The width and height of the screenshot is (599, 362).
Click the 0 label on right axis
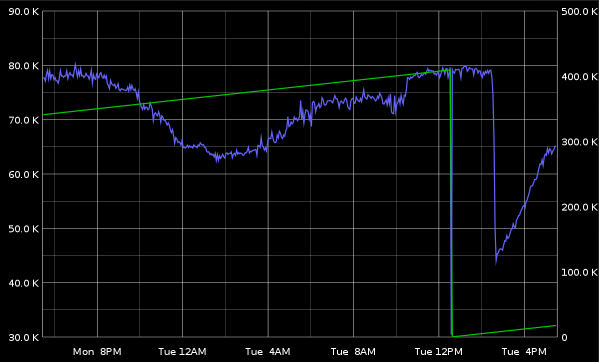click(x=564, y=338)
